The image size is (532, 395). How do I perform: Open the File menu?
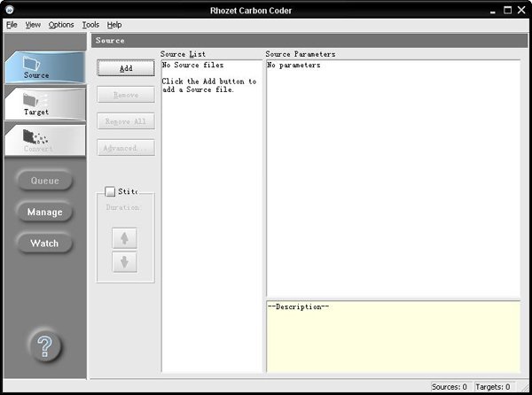click(12, 25)
